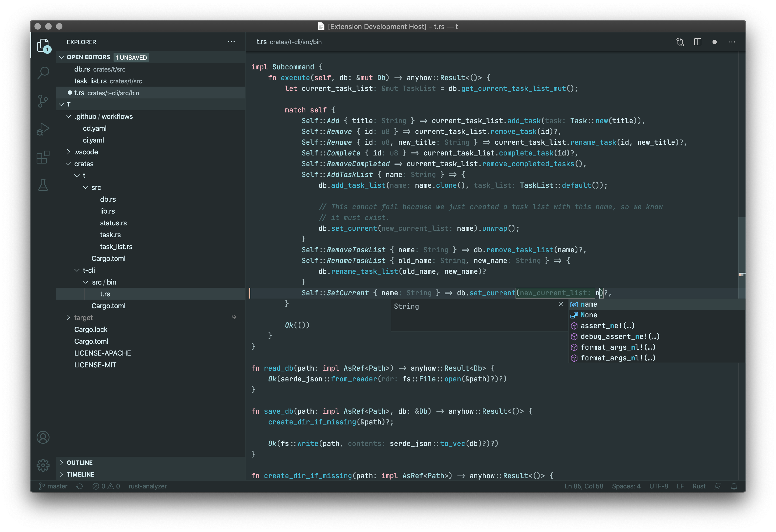Open the Search view in activity bar
The image size is (776, 532).
(x=43, y=73)
